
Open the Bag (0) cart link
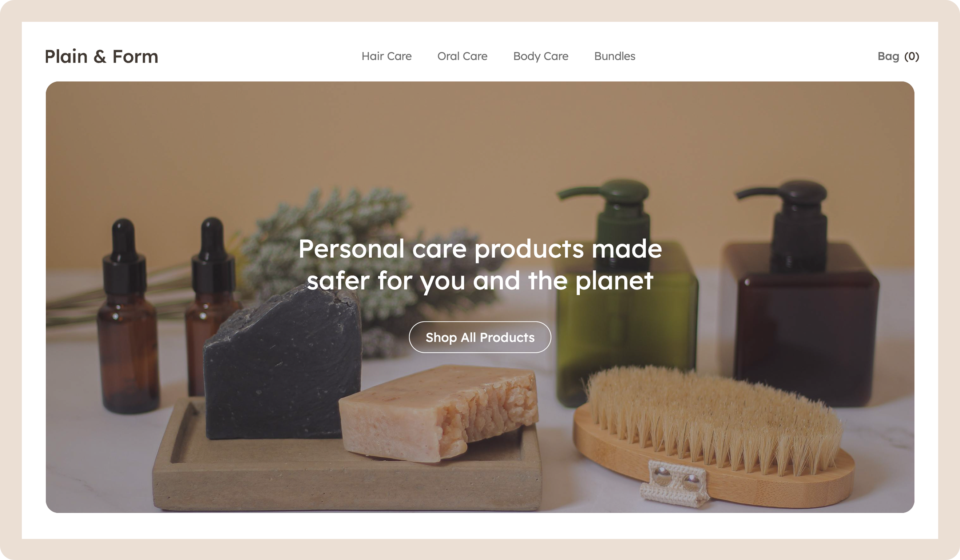pos(898,56)
